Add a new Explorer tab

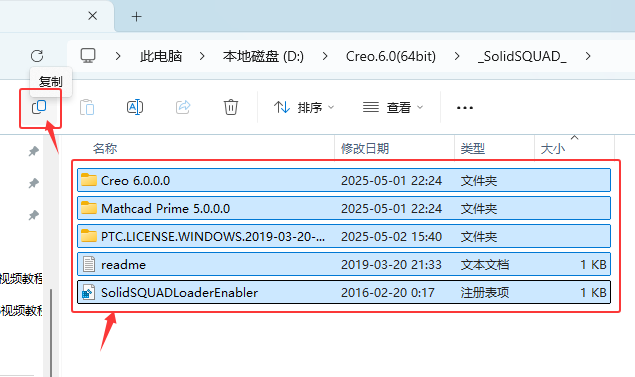(136, 17)
